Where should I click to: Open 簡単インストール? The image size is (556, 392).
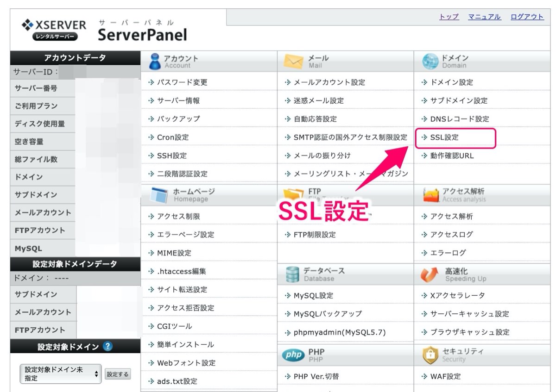[x=185, y=344]
